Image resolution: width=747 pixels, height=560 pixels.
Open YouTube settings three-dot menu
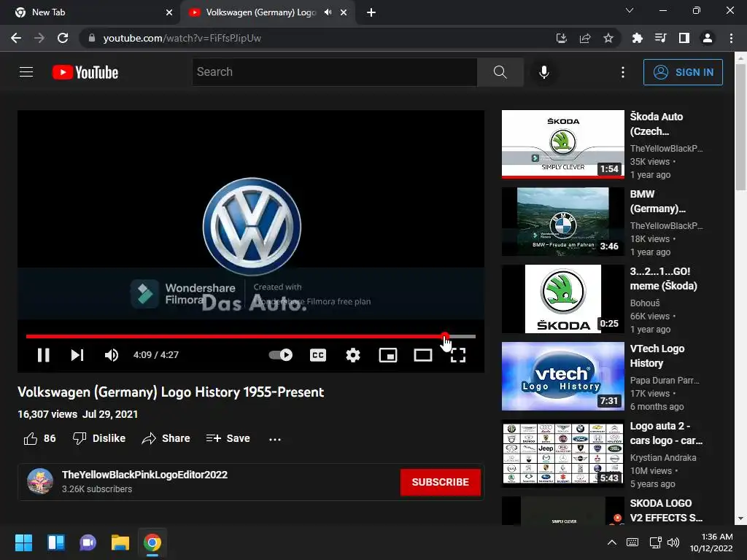pos(623,72)
